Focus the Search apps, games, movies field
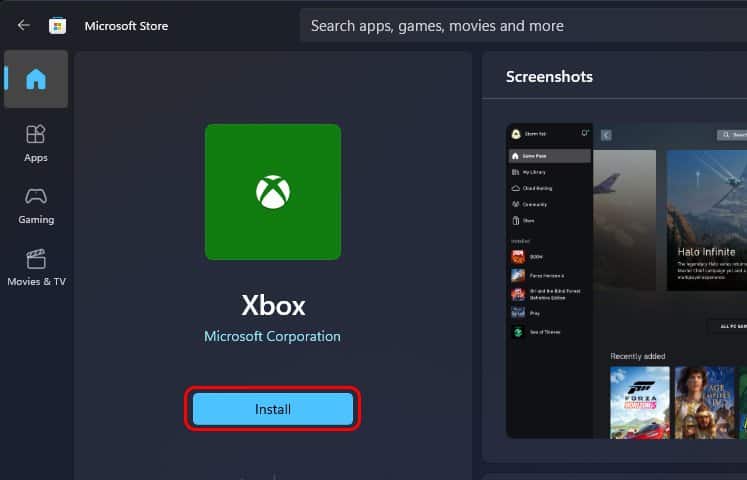 click(523, 26)
